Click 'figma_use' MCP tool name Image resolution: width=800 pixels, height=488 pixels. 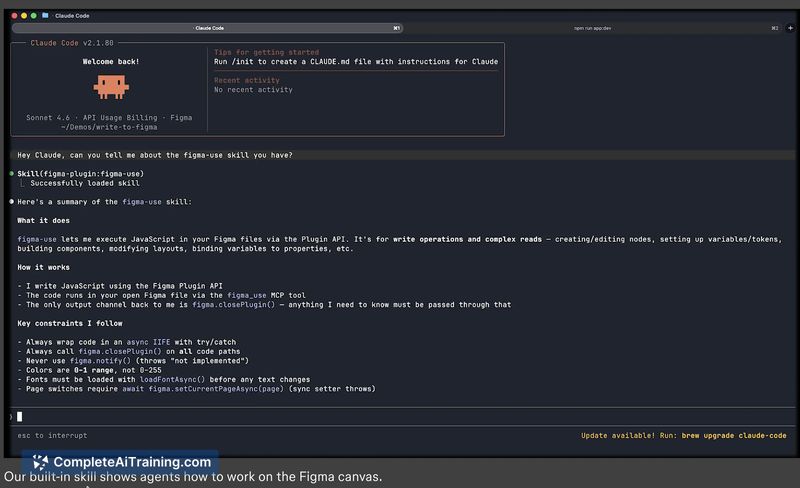246,295
